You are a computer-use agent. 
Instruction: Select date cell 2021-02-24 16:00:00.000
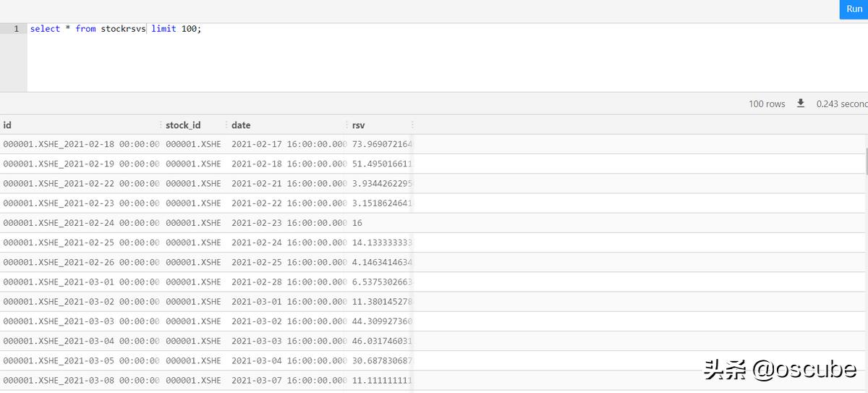(289, 242)
